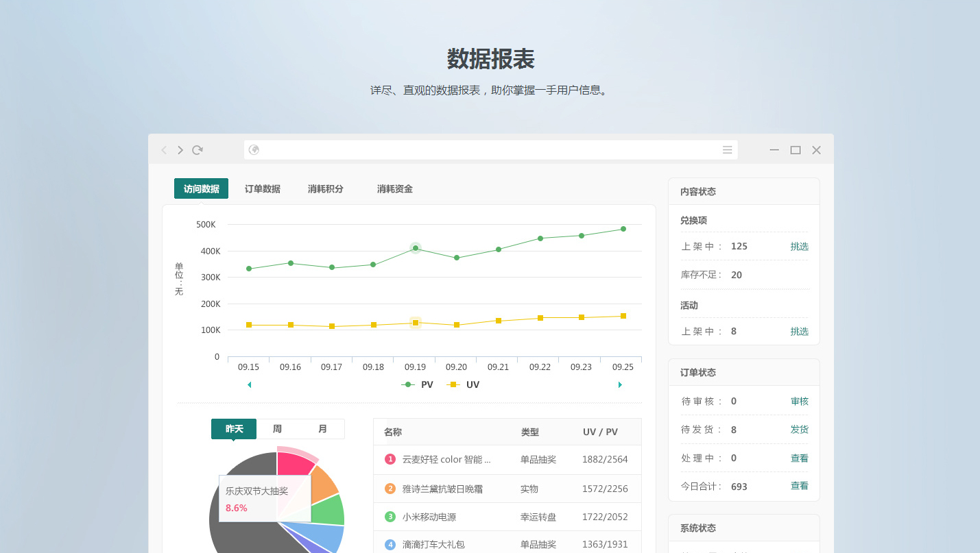980x553 pixels.
Task: Toggle UV series in chart legend
Action: (463, 385)
